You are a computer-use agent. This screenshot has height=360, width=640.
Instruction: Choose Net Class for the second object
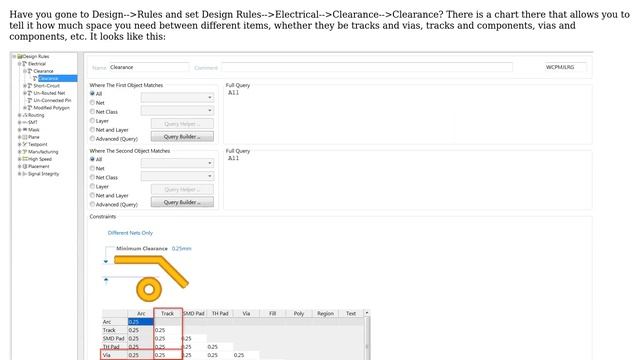(x=92, y=177)
